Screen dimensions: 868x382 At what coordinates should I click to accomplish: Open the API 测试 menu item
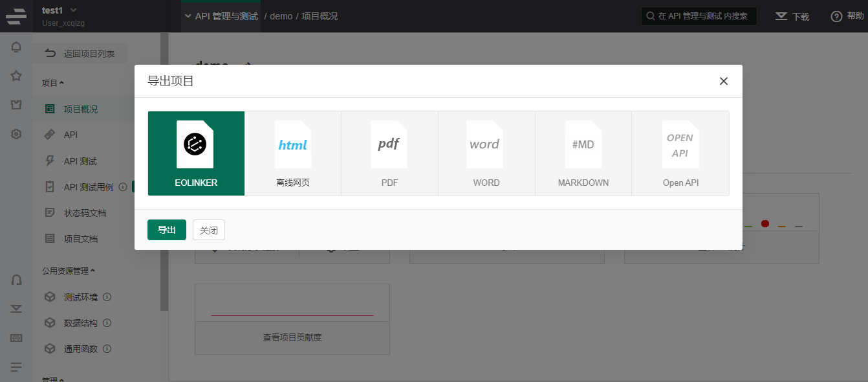[80, 161]
